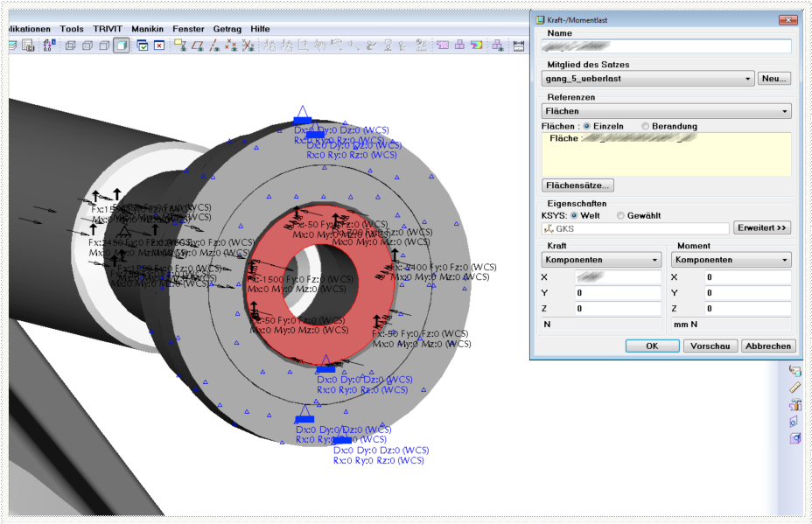The image size is (812, 524).
Task: Open the Kraft Komponenten dropdown
Action: (x=601, y=260)
